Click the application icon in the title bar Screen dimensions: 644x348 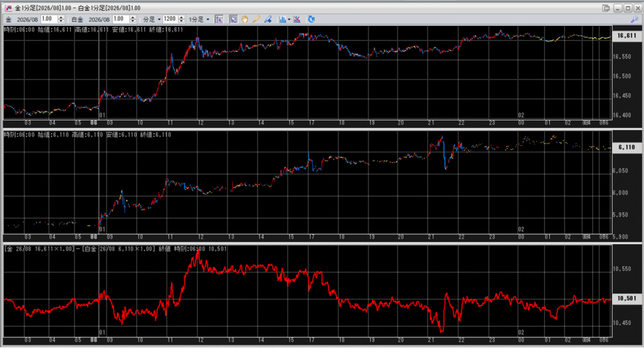(8, 8)
